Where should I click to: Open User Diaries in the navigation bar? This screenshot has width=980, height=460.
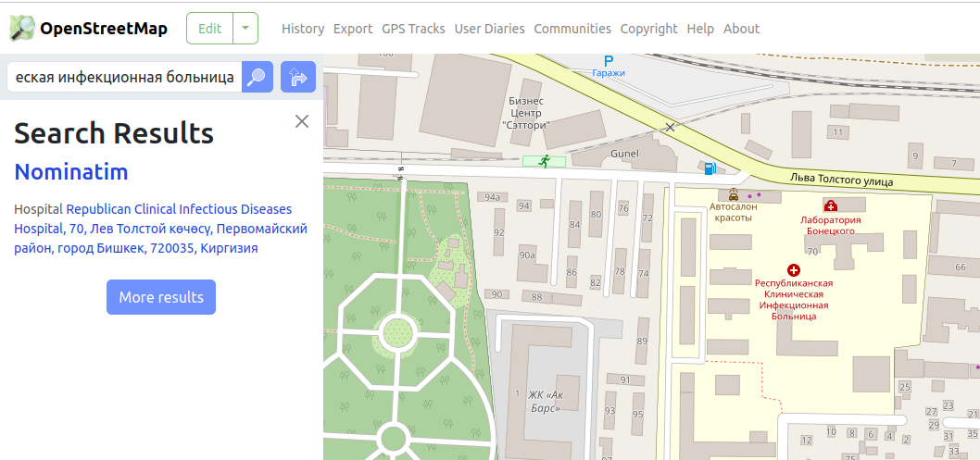pyautogui.click(x=489, y=29)
